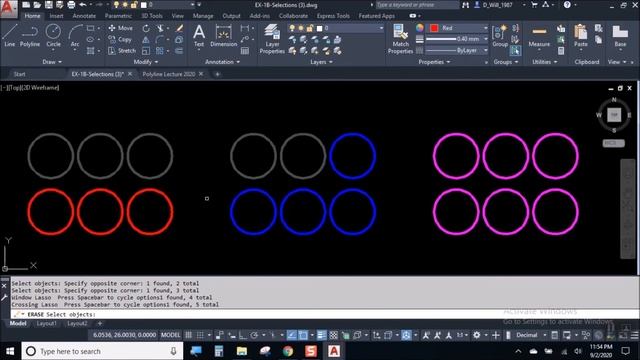Switch to Polyline Lecture 2020 drawing tab
The image size is (640, 360).
click(169, 74)
